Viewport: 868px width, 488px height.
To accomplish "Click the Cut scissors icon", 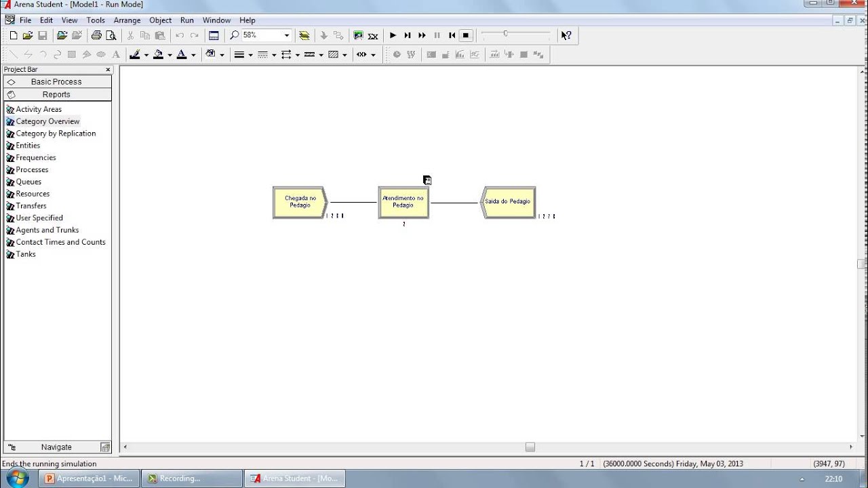I will click(x=130, y=35).
